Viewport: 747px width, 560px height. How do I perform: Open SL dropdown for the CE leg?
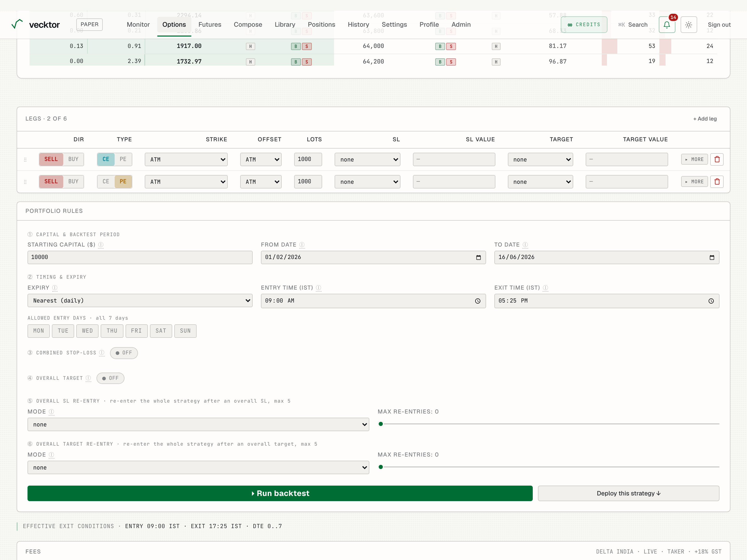pos(368,160)
